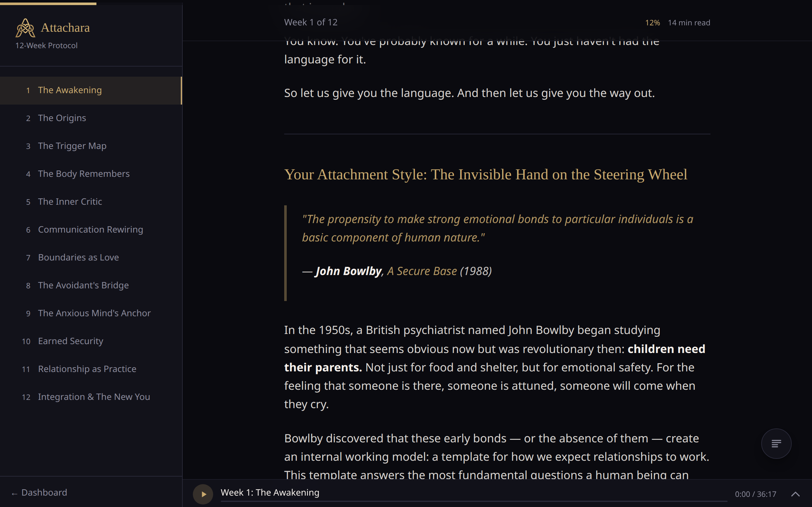Open Relationship as Practice chapter
Viewport: 812px width, 507px height.
tap(87, 369)
